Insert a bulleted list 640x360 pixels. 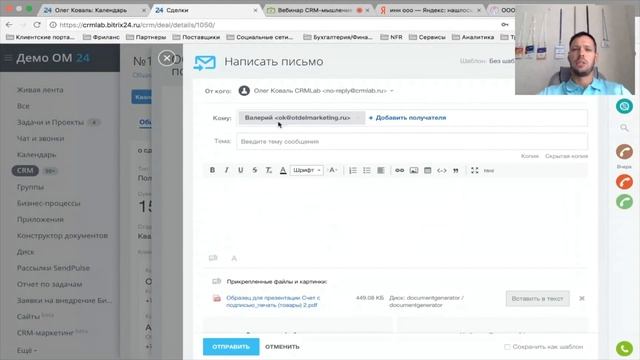[x=367, y=170]
